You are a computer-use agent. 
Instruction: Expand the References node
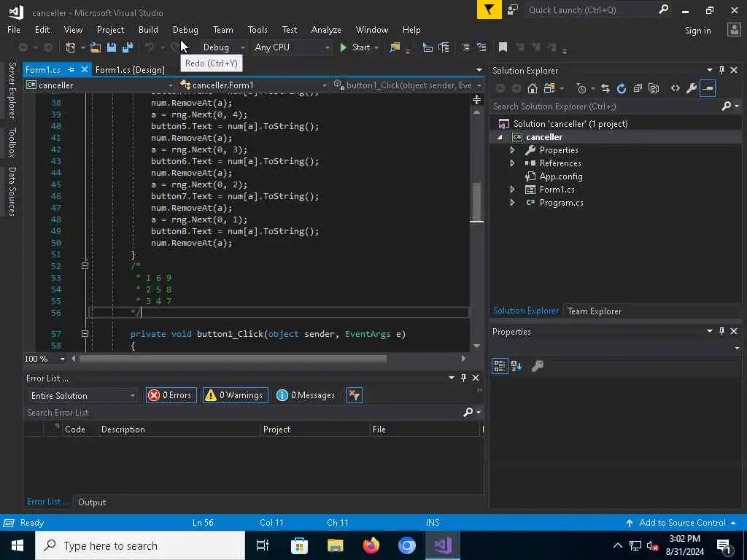tap(513, 163)
